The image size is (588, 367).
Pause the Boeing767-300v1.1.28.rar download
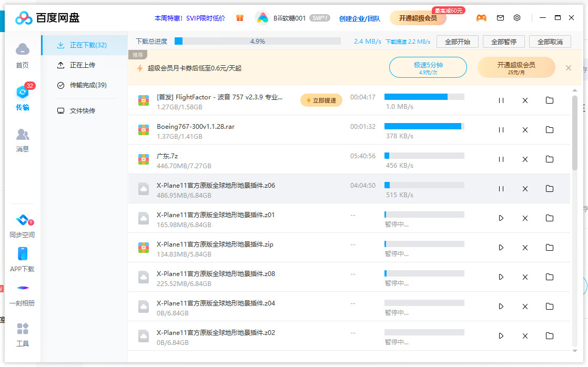501,130
